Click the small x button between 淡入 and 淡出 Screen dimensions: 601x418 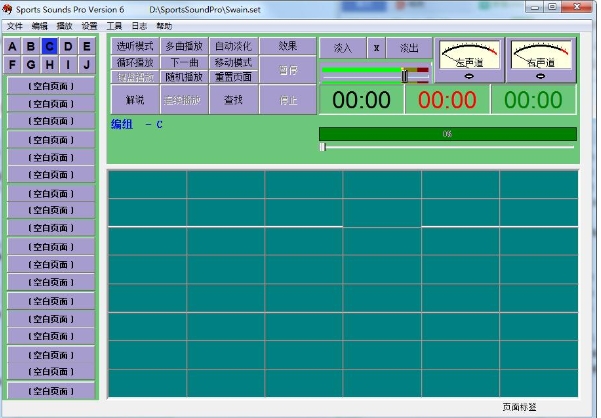tap(376, 48)
